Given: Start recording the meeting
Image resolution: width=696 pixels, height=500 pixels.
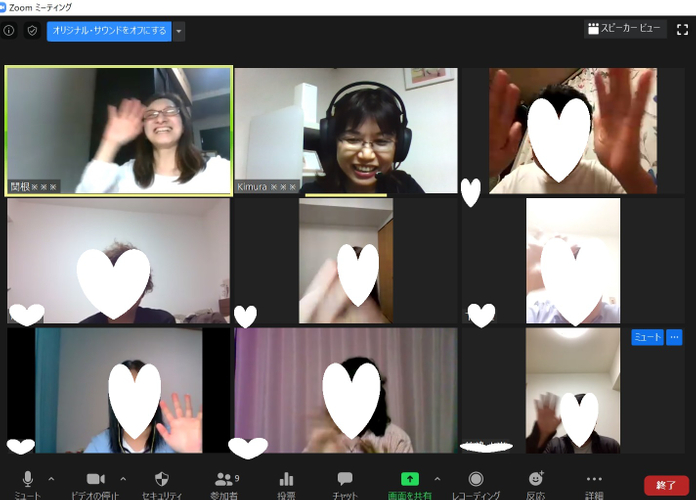Looking at the screenshot, I should pos(476,480).
